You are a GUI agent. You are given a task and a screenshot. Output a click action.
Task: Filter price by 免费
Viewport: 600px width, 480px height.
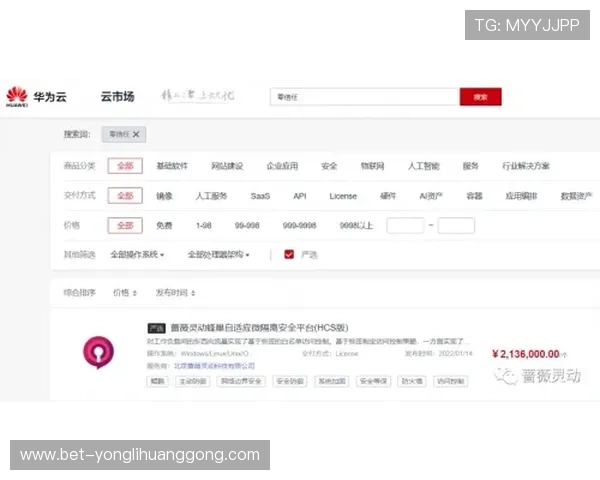[x=164, y=225]
